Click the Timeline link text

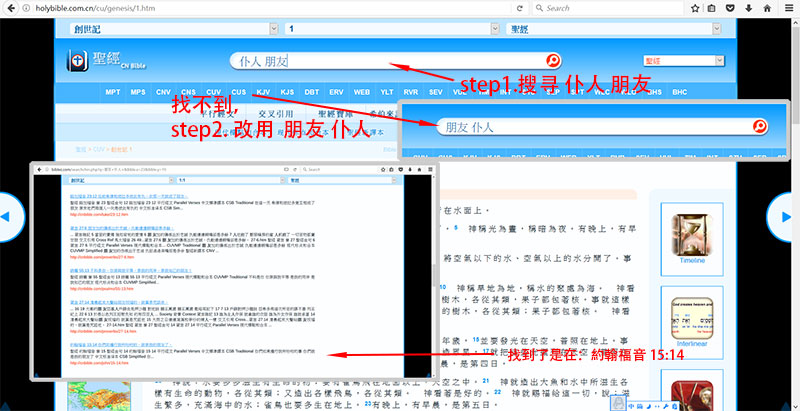(692, 260)
